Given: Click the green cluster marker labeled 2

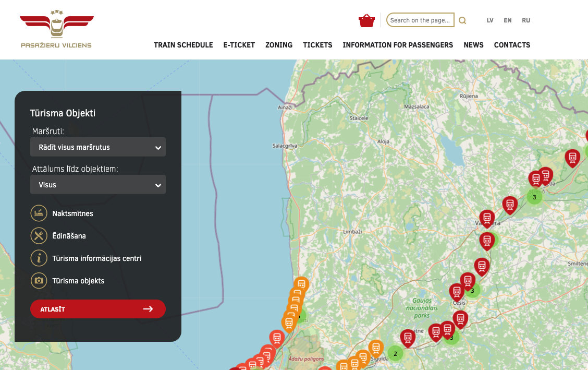Looking at the screenshot, I should pos(395,354).
